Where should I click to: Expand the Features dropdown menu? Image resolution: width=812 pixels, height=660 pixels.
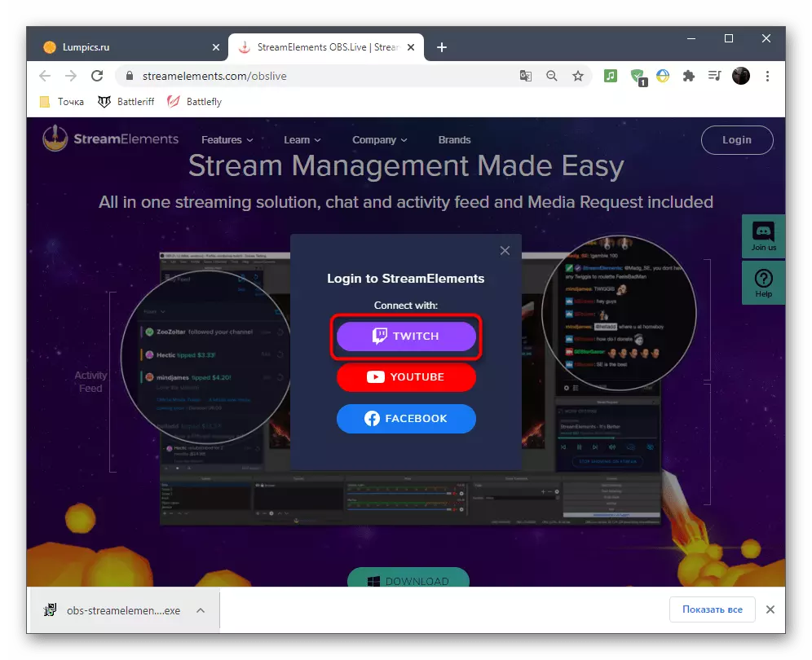tap(227, 140)
